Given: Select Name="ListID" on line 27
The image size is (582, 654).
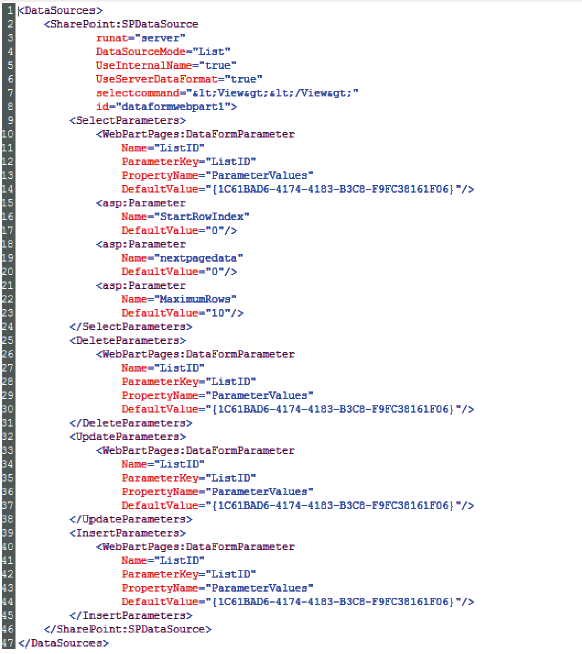Looking at the screenshot, I should [163, 368].
